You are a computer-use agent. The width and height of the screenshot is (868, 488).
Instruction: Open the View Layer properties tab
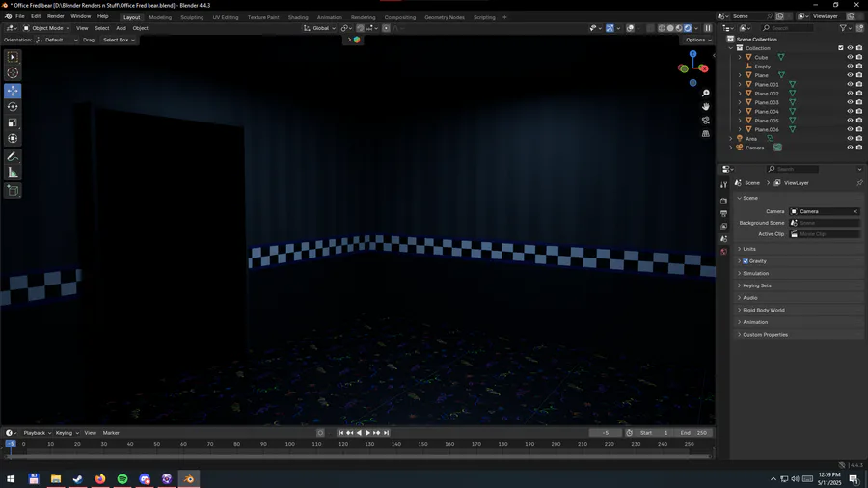(723, 227)
